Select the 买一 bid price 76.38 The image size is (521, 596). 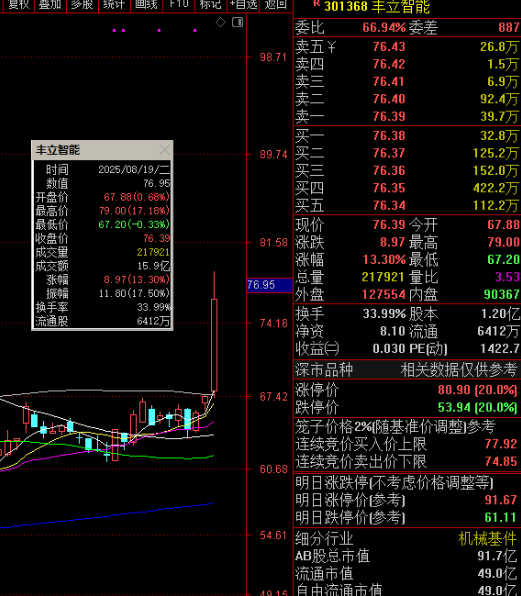tap(389, 136)
